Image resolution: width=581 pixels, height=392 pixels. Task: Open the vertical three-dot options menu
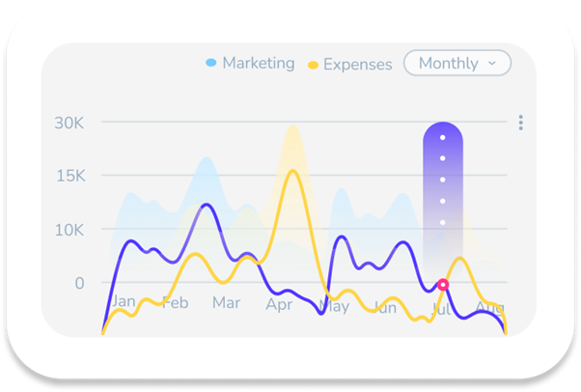pos(520,123)
